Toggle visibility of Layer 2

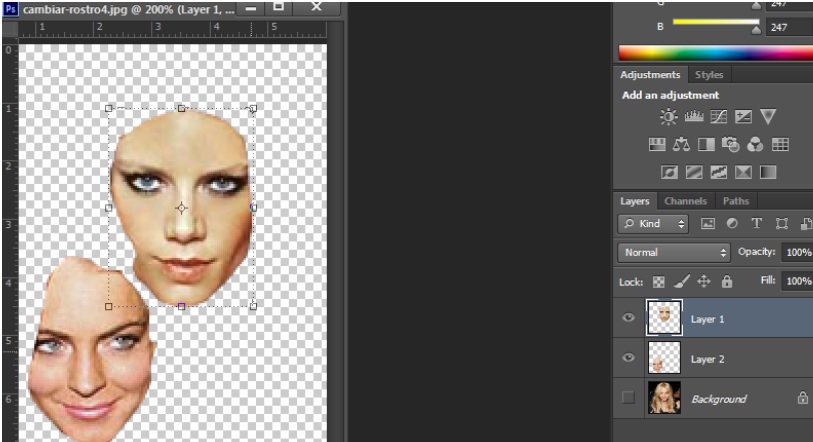click(629, 357)
